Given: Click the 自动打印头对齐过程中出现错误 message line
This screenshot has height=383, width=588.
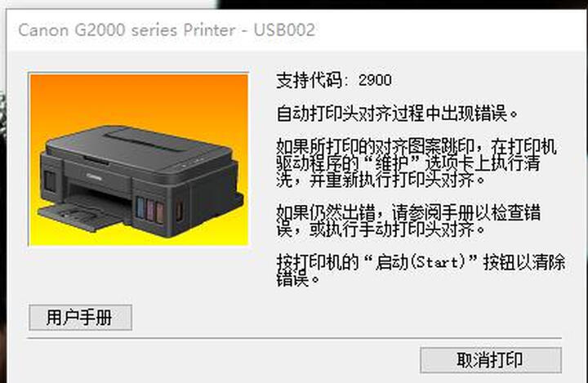Looking at the screenshot, I should 397,114.
